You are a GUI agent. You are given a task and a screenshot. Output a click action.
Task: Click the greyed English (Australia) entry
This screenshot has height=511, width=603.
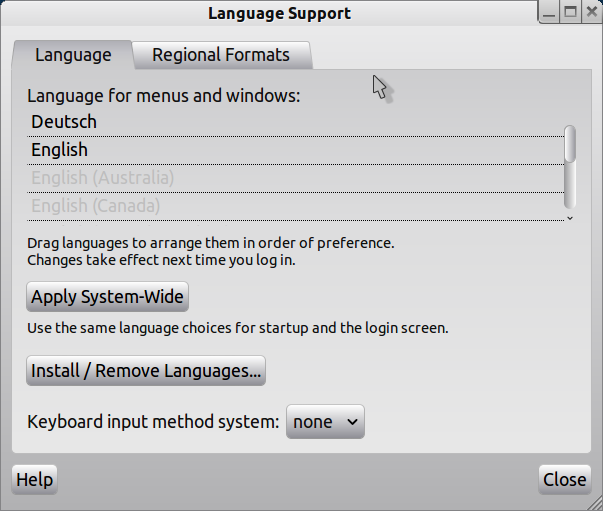[x=103, y=178]
